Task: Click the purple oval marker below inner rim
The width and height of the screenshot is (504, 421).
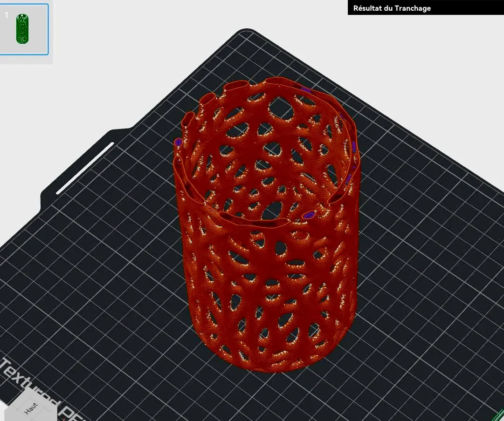Action: point(310,215)
